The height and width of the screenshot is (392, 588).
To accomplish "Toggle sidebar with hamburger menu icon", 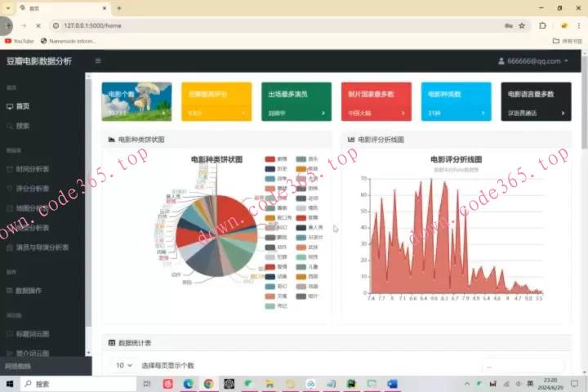I will tap(98, 61).
